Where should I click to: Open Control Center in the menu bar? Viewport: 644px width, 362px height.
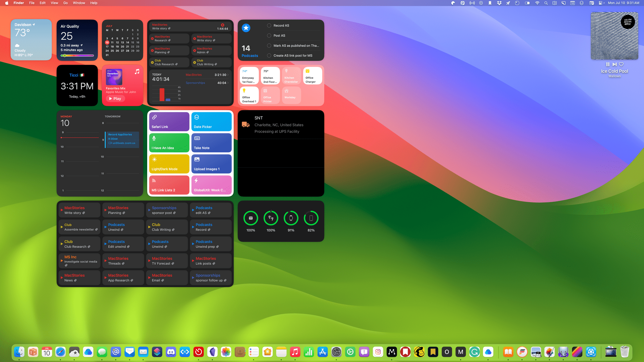601,3
